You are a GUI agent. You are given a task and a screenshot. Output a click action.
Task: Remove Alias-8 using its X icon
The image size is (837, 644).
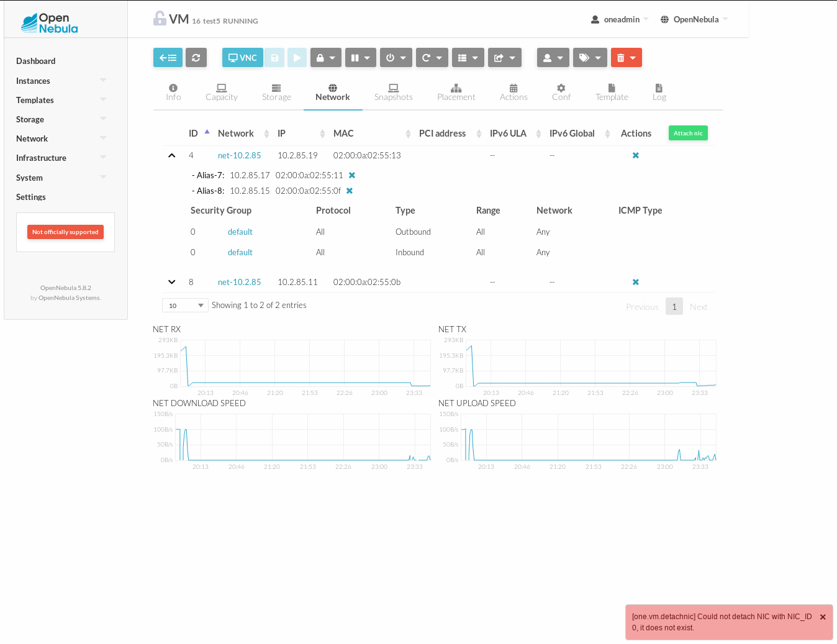(x=350, y=191)
